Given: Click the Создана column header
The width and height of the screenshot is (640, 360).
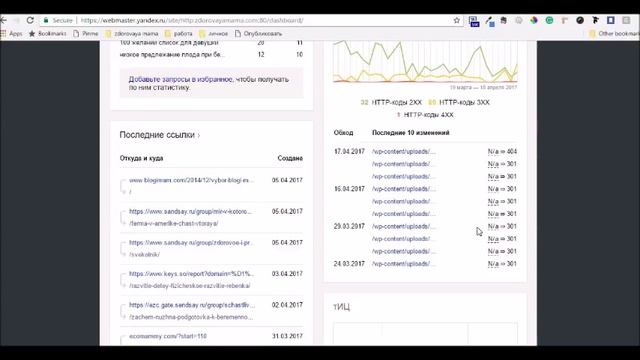Looking at the screenshot, I should pyautogui.click(x=290, y=158).
